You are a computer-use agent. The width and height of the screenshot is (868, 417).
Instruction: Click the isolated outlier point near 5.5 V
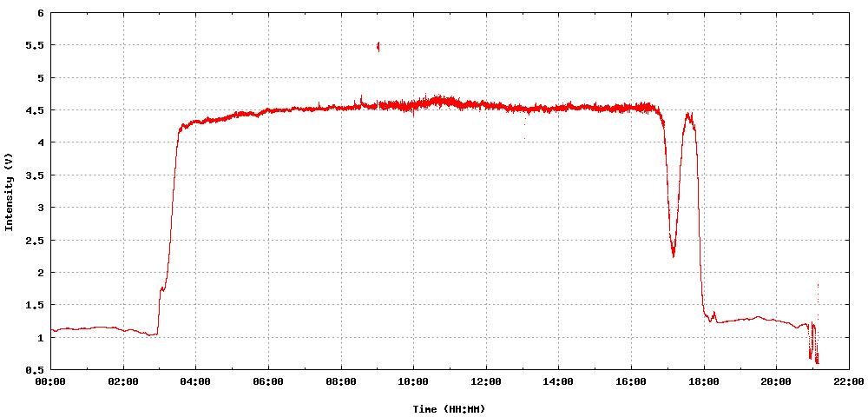[x=378, y=47]
